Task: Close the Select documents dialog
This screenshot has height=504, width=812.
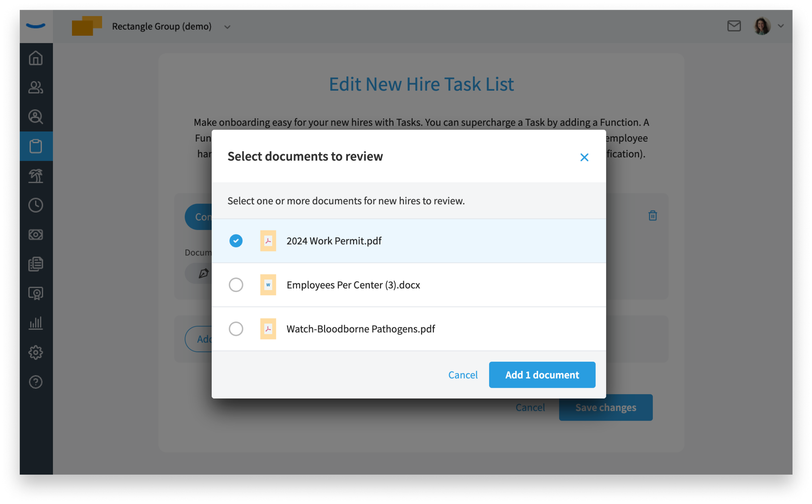Action: click(x=584, y=157)
